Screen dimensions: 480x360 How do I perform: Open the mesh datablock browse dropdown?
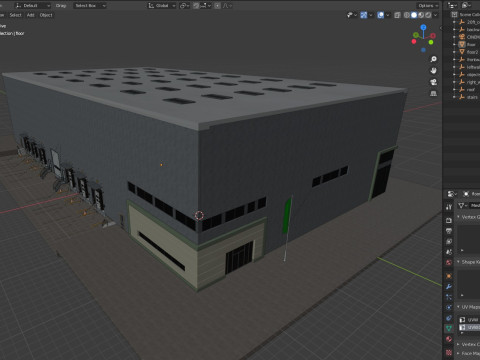click(x=463, y=206)
